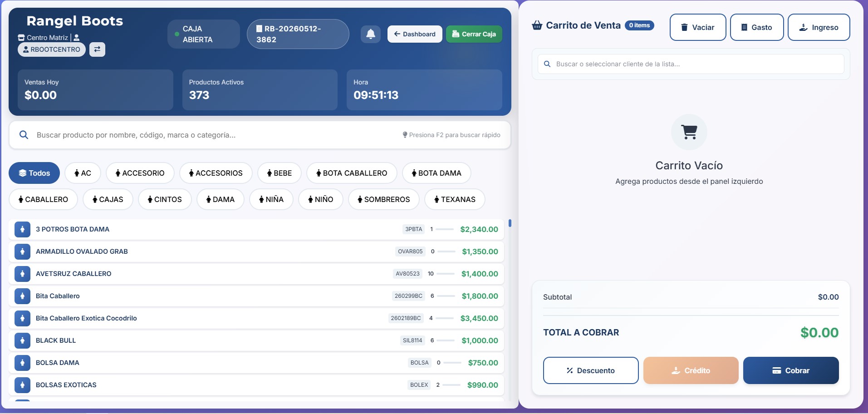868x414 pixels.
Task: Click the Crédito payment button
Action: 691,370
